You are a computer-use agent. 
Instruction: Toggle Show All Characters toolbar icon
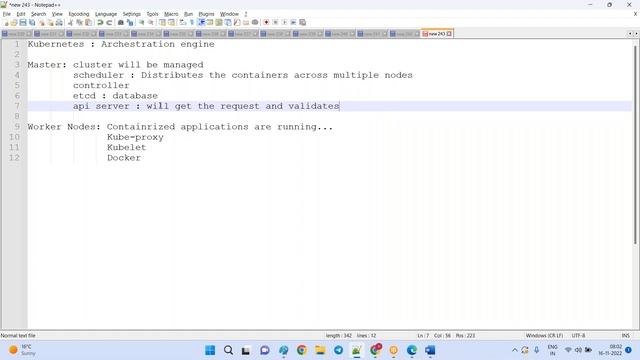coord(191,22)
